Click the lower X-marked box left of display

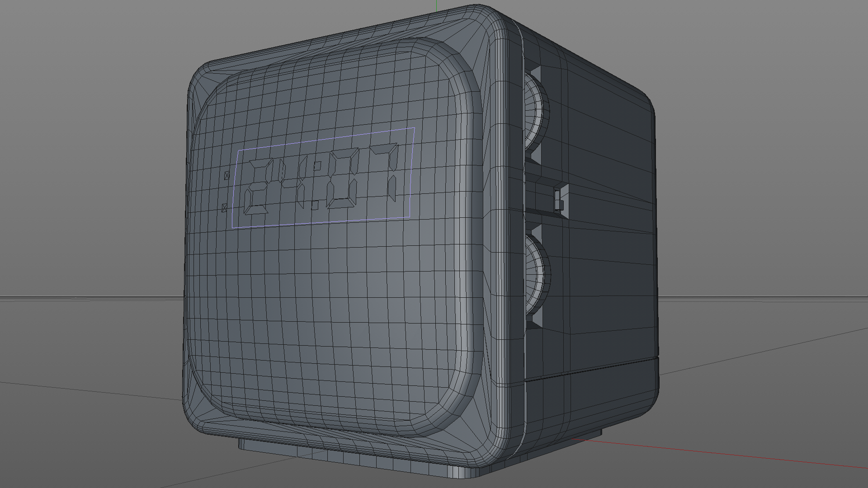click(x=225, y=207)
